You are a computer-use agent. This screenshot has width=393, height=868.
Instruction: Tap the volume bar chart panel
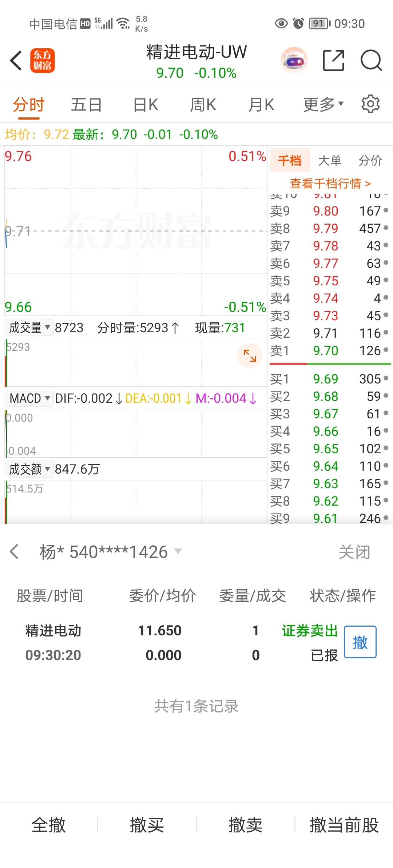136,363
